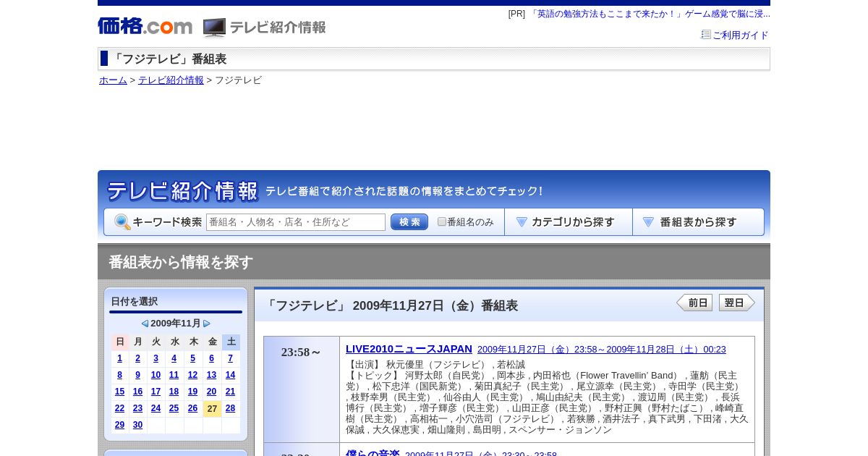Open テレビ紹介情報 breadcrumb link

171,80
